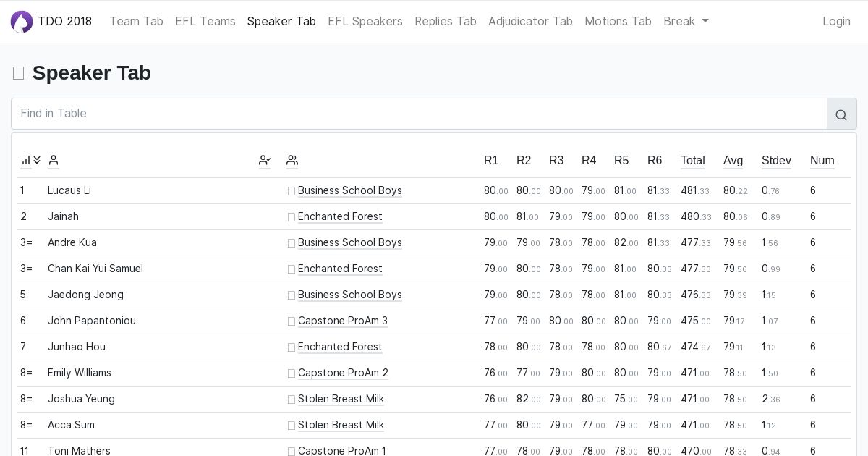Click the TDO 2018 home link
Image resolution: width=868 pixels, height=456 pixels.
tap(65, 22)
